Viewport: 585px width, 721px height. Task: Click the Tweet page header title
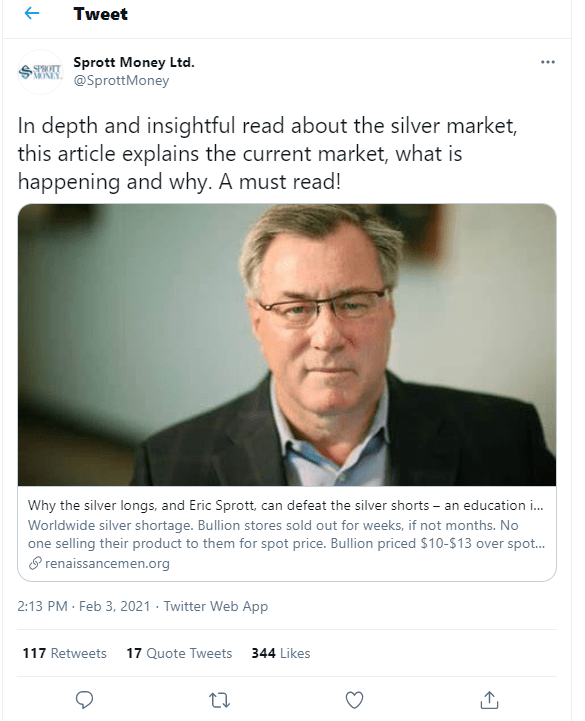pos(101,14)
